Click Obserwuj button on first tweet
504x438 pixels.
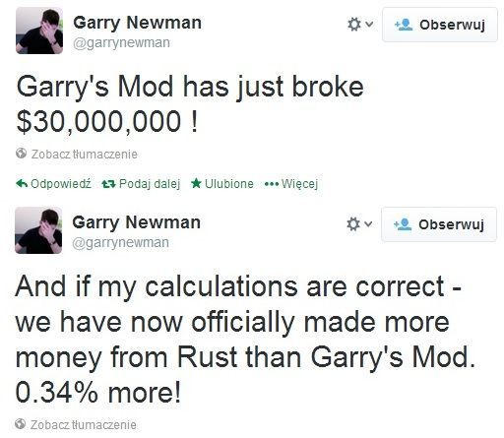(440, 25)
